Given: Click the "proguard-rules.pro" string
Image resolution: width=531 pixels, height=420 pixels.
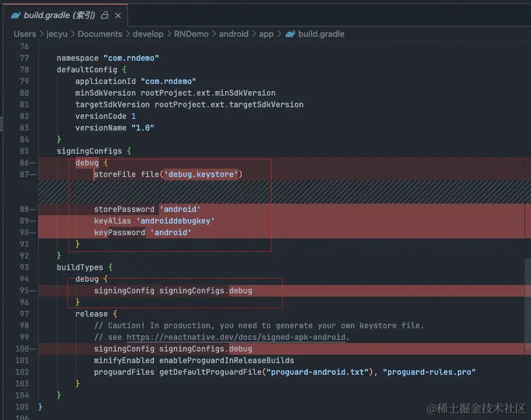Looking at the screenshot, I should (429, 372).
